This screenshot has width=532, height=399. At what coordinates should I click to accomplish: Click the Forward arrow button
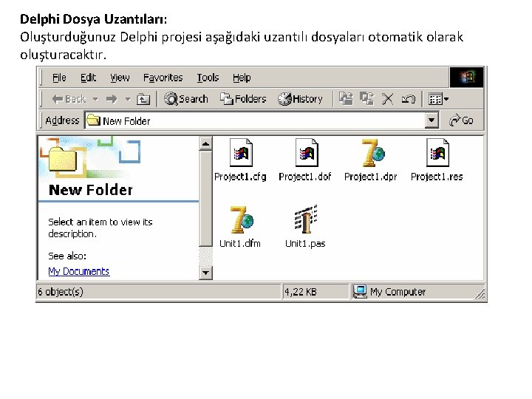[x=112, y=99]
